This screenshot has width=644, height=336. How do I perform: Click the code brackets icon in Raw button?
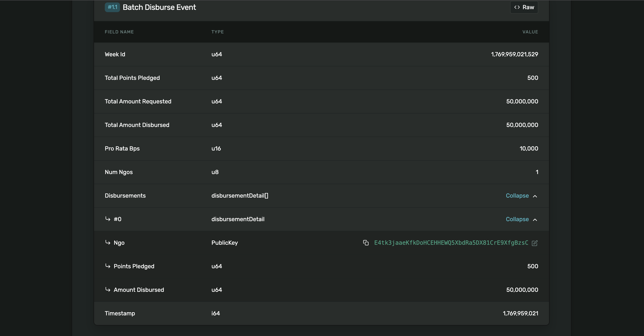(x=517, y=7)
